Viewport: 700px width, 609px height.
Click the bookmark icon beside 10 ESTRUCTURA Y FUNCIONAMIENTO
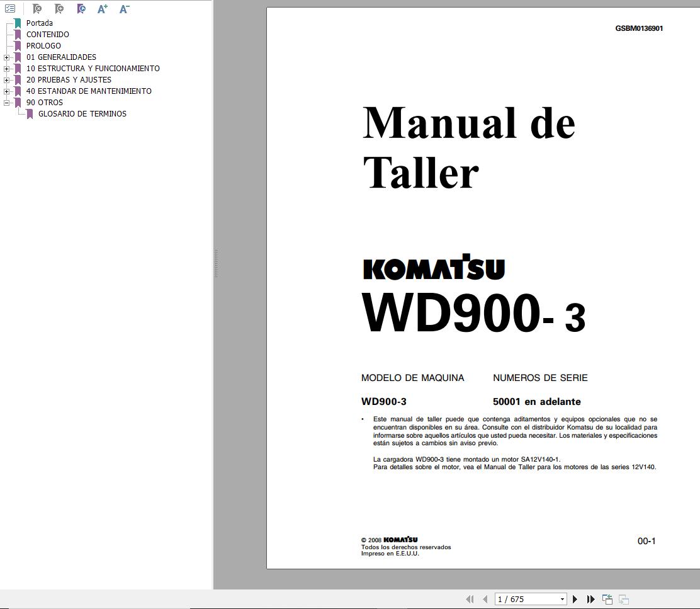point(18,69)
